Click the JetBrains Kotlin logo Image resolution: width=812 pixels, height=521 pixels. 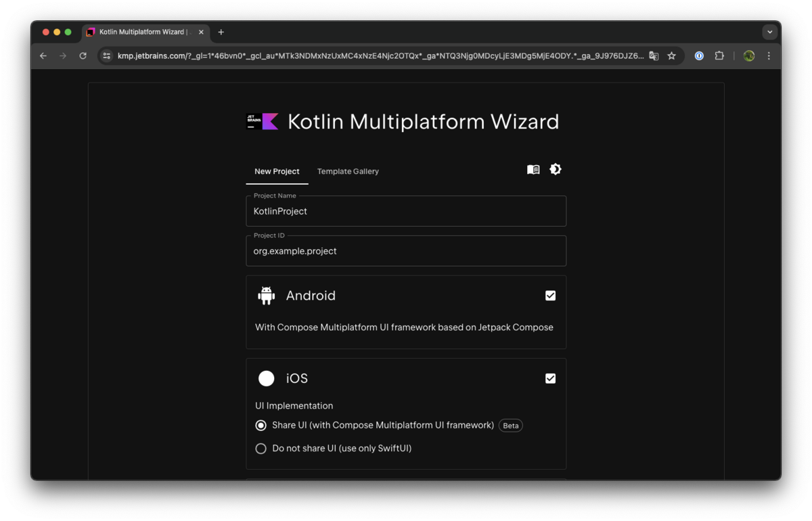(x=263, y=121)
